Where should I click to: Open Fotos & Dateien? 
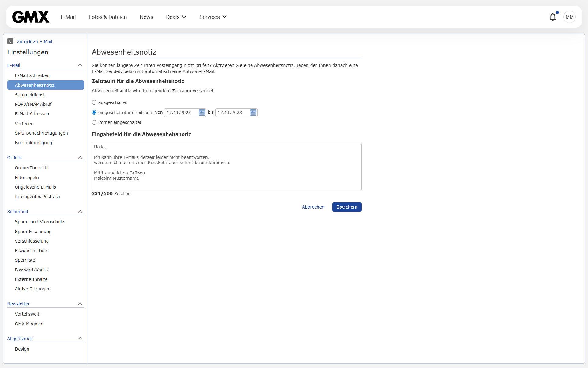point(107,17)
